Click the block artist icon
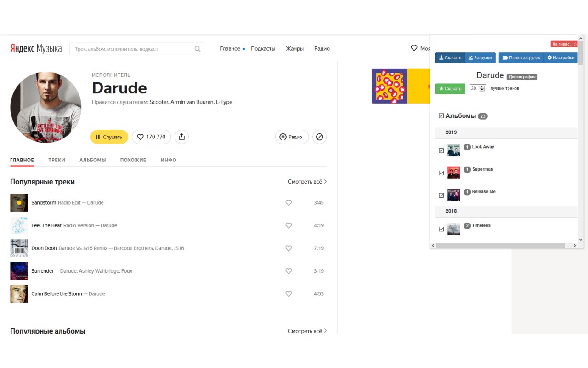 [x=320, y=137]
